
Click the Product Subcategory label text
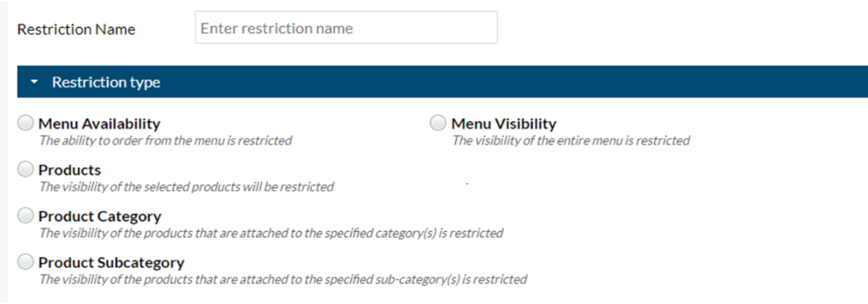[111, 262]
